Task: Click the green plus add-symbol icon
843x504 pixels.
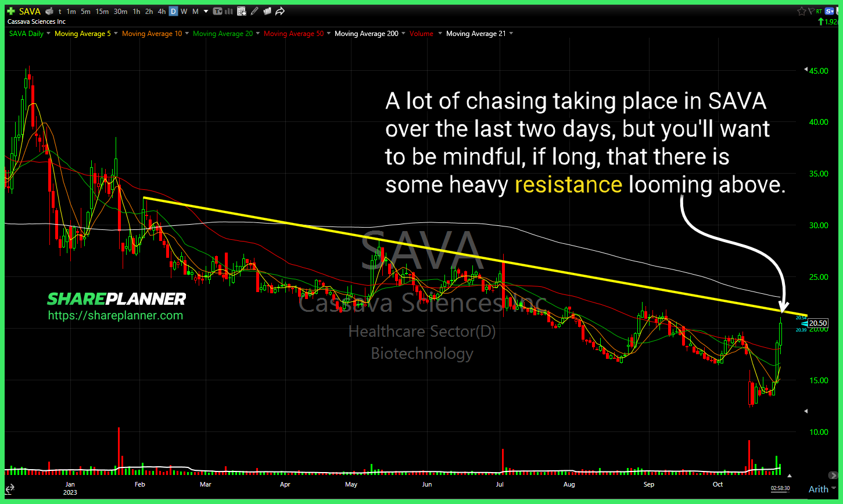Action: (x=11, y=11)
